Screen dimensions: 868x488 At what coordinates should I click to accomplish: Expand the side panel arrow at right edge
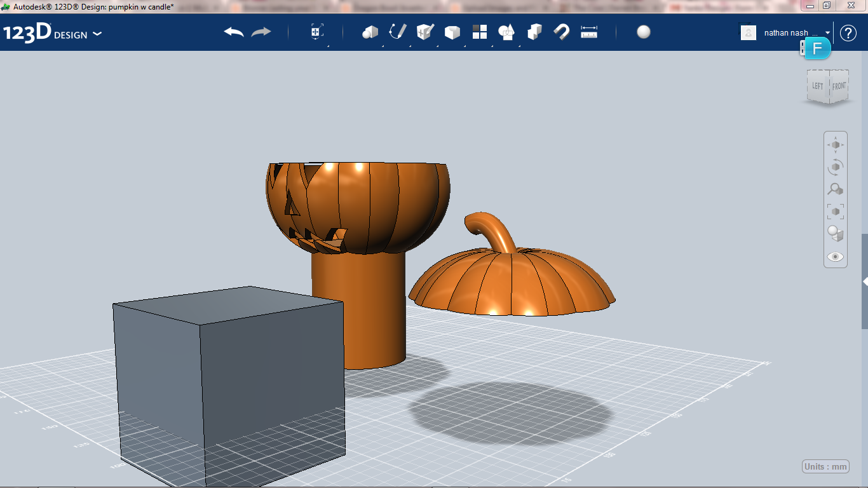[x=865, y=281]
